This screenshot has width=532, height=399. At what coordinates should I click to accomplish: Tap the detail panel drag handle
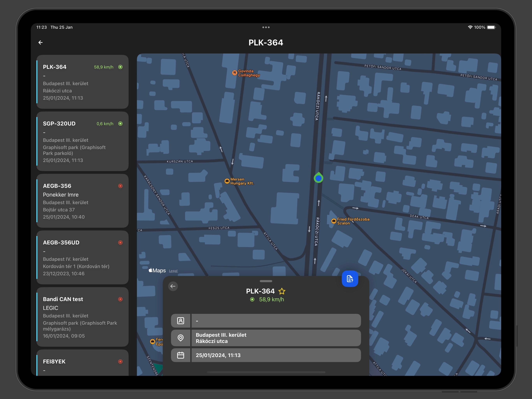point(266,281)
